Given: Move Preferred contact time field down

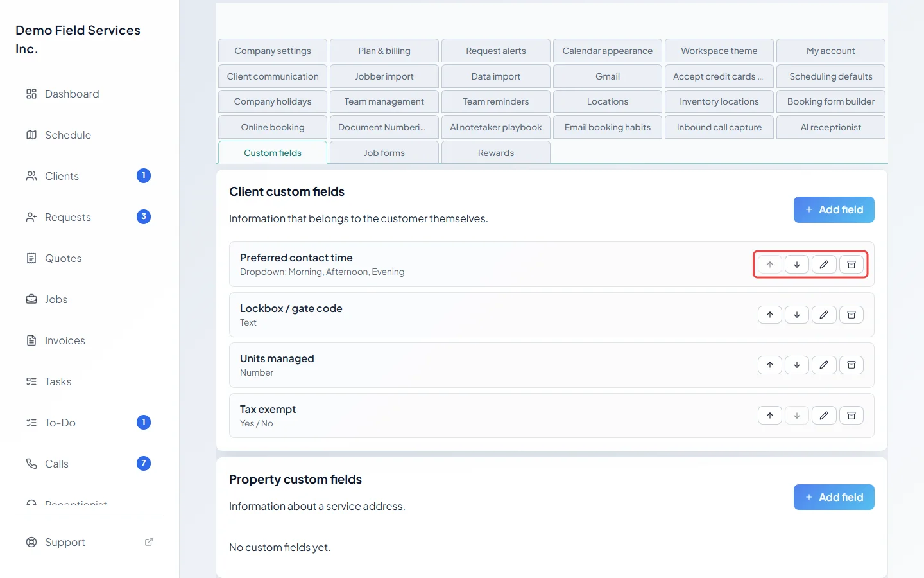Looking at the screenshot, I should click(796, 265).
